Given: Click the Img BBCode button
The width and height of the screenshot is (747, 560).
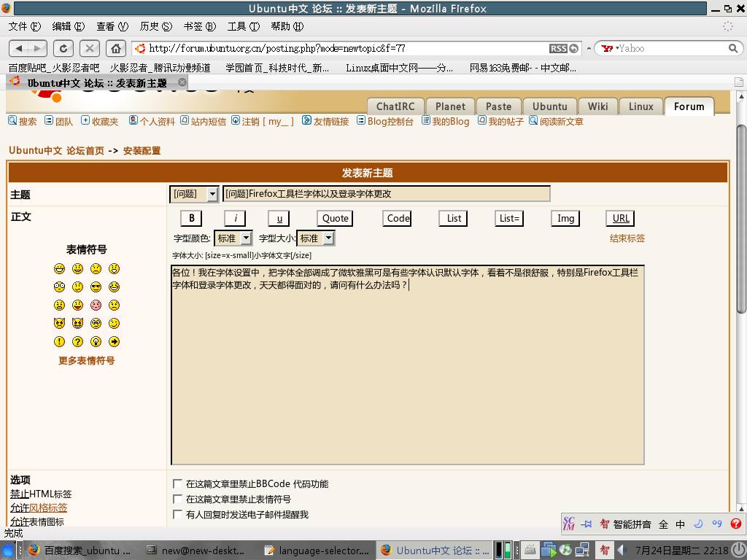Looking at the screenshot, I should pyautogui.click(x=565, y=218).
